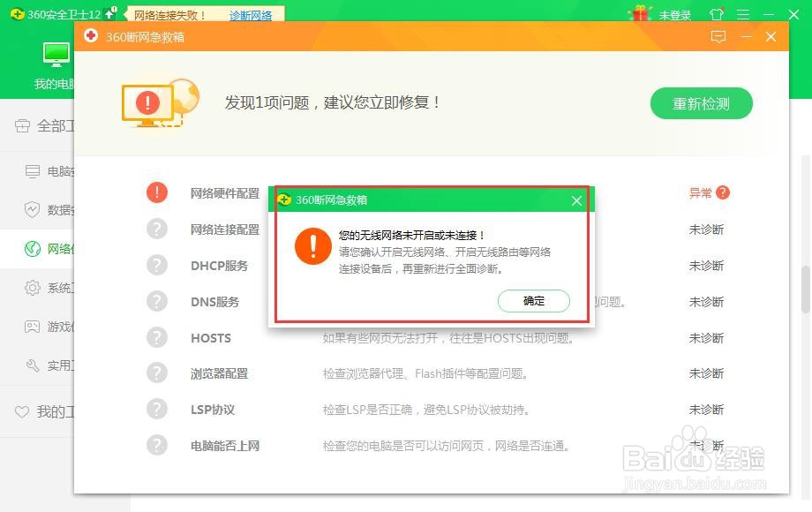The height and width of the screenshot is (512, 812).
Task: Open the feedback icon in the orange title bar
Action: click(x=718, y=37)
